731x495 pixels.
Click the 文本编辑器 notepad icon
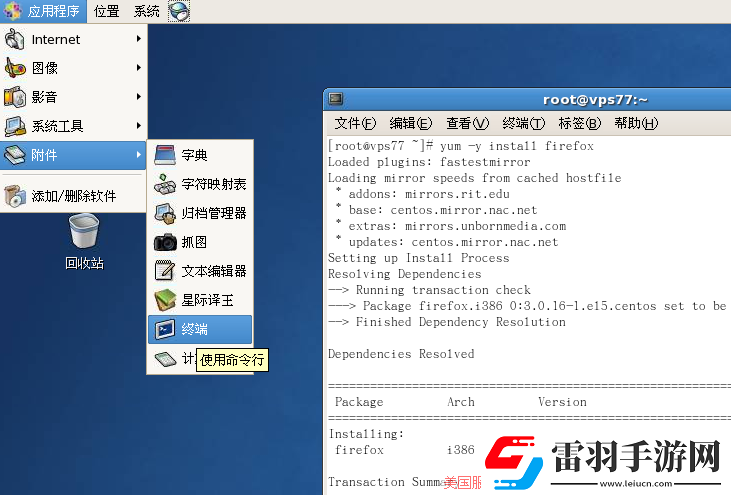coord(165,271)
